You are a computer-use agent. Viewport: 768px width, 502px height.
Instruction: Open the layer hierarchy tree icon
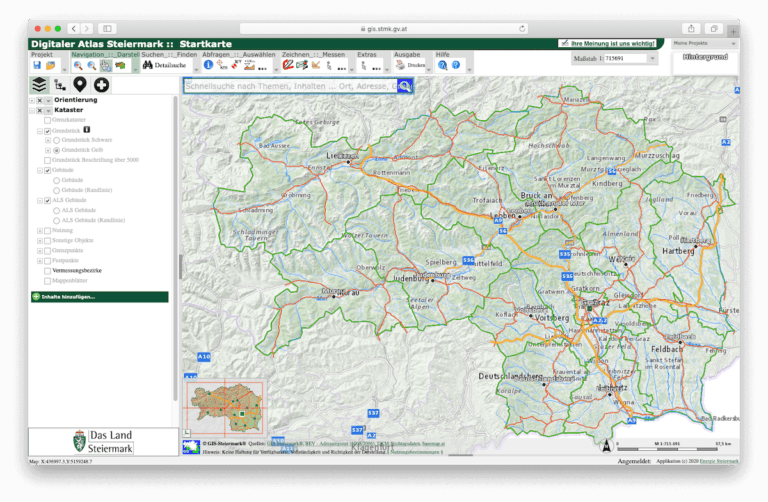[x=60, y=85]
